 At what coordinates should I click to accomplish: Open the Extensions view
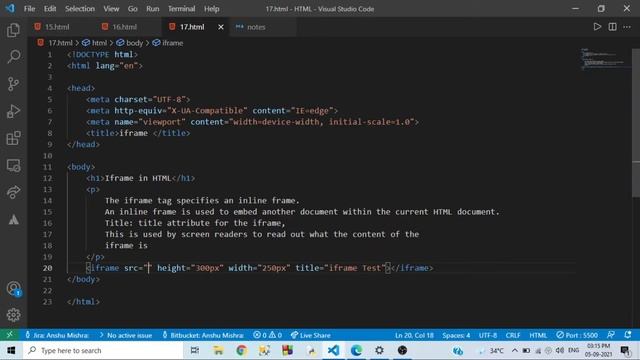(13, 138)
